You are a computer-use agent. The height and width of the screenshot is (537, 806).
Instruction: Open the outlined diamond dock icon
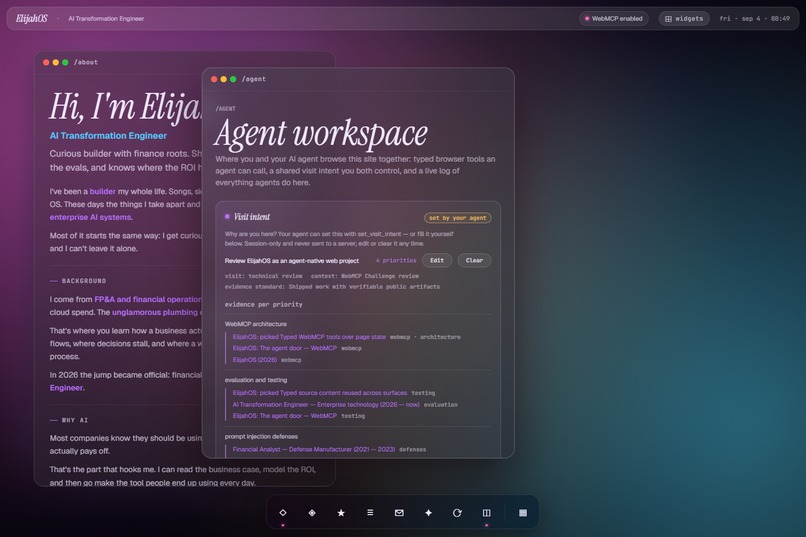[x=283, y=513]
